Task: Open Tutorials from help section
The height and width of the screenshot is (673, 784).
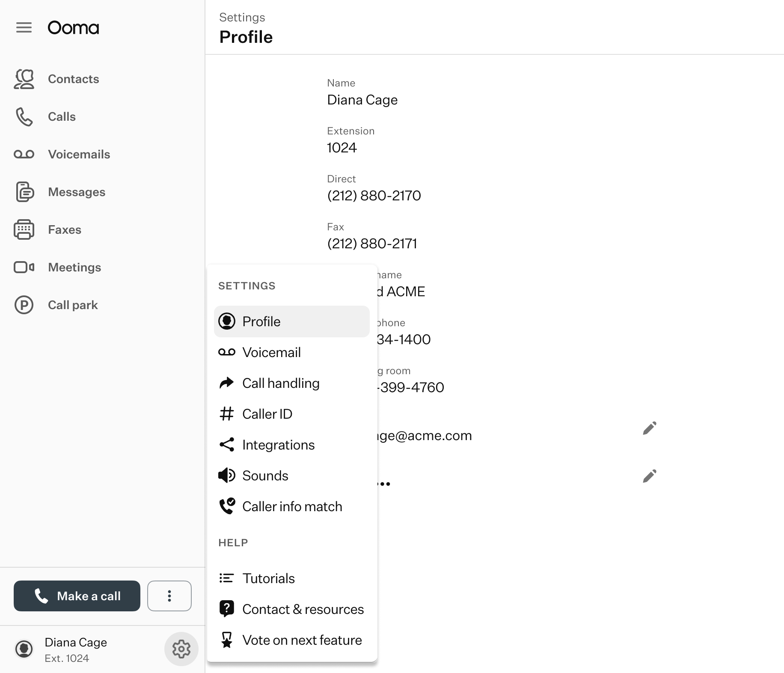Action: coord(268,578)
